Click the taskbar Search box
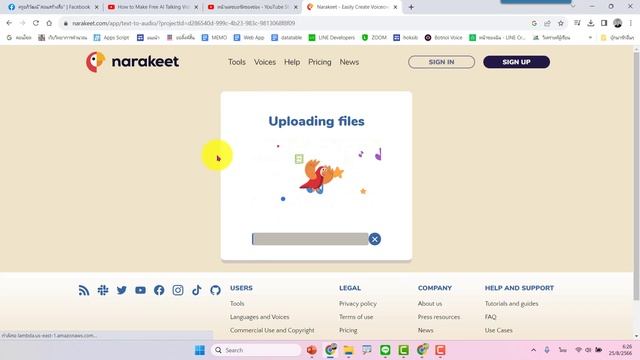The width and height of the screenshot is (640, 360). click(256, 350)
